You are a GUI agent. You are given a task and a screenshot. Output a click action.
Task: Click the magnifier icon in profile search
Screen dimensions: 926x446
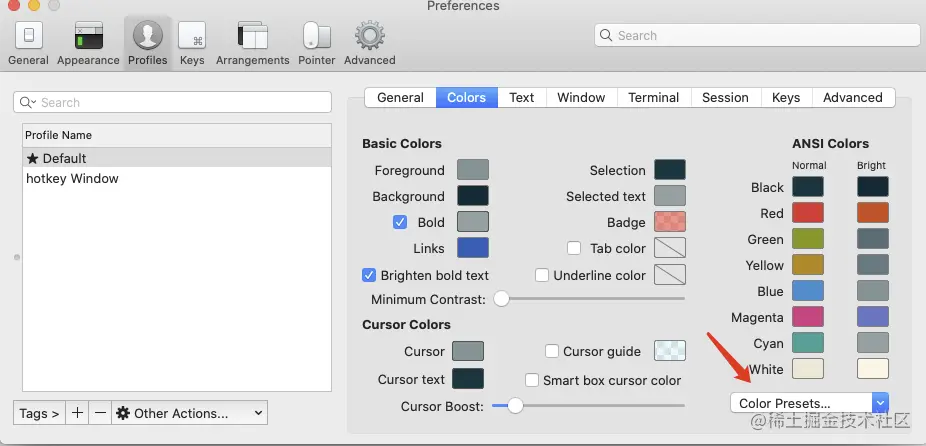(27, 102)
